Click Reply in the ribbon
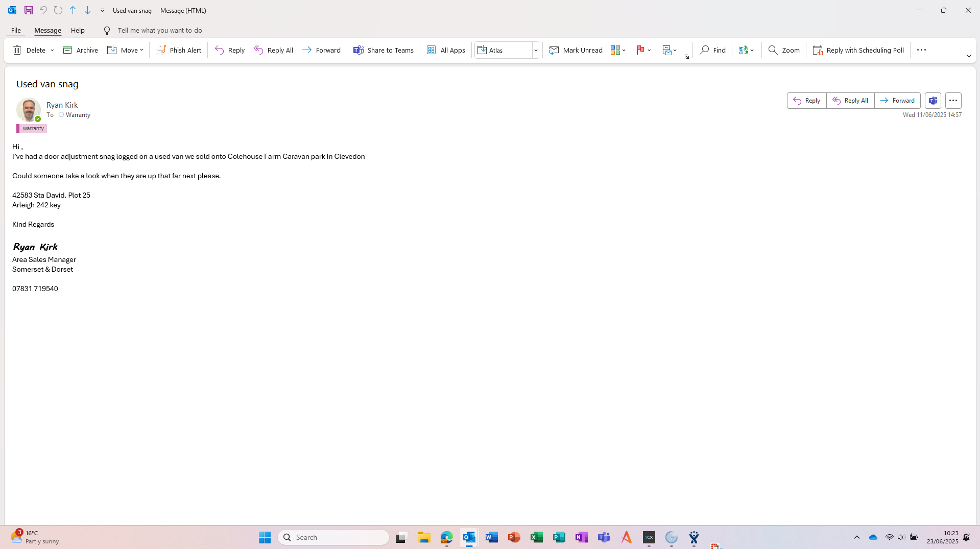The height and width of the screenshot is (549, 980). (x=230, y=50)
